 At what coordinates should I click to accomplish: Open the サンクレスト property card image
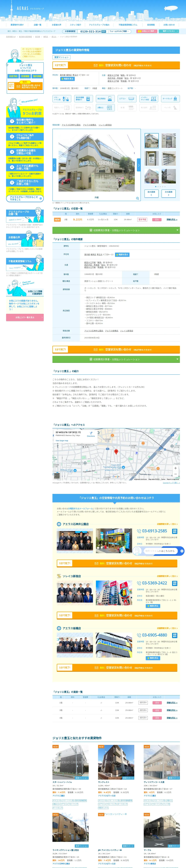point(116,762)
